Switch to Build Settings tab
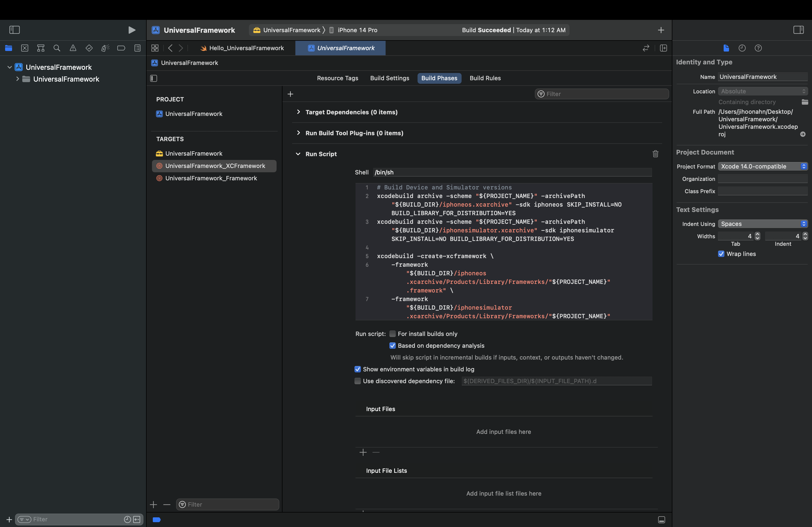 [390, 78]
